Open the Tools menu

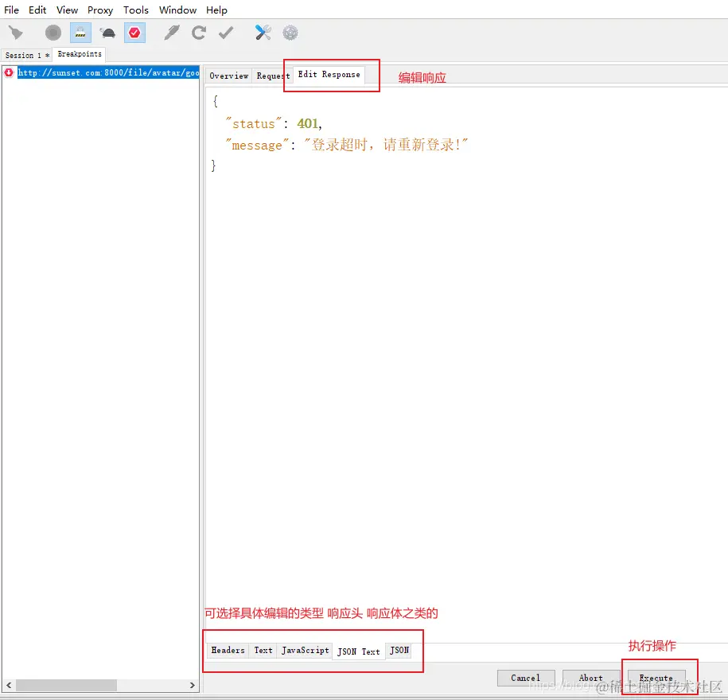point(135,10)
